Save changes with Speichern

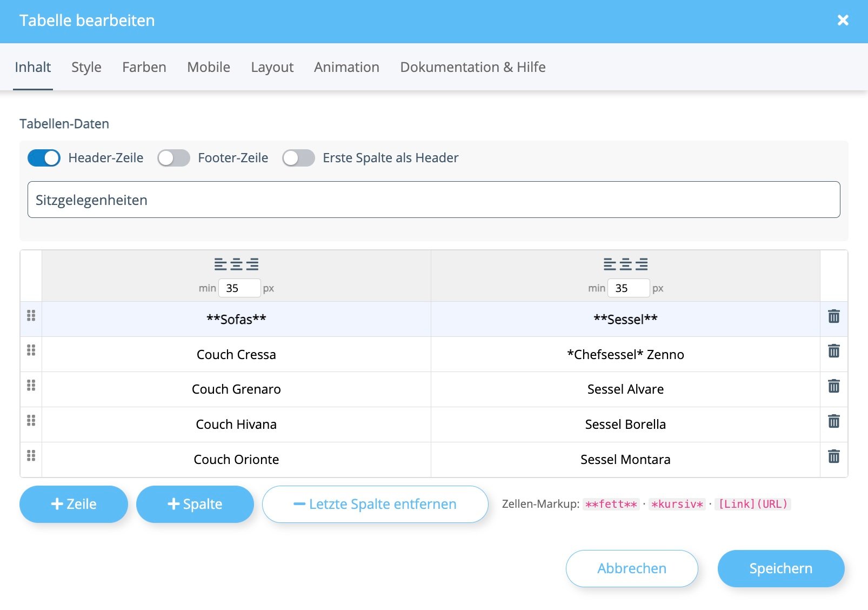pos(781,568)
